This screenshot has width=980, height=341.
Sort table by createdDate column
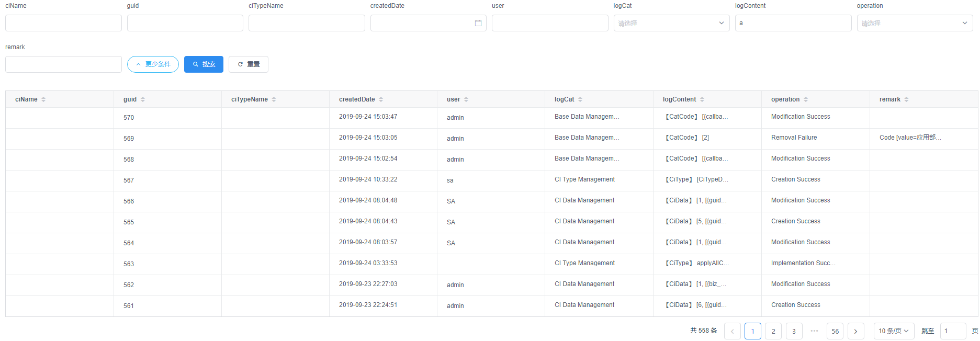381,99
